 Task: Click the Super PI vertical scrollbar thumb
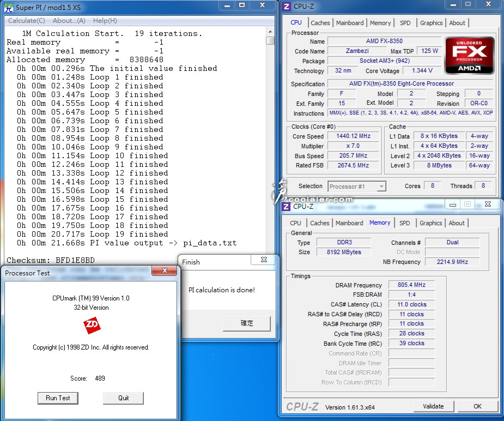click(270, 40)
